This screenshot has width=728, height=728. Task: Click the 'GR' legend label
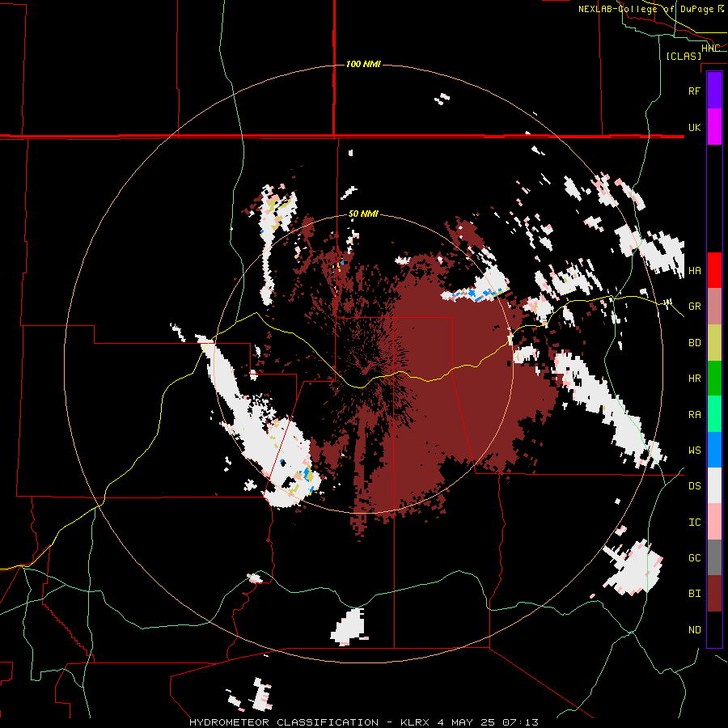[x=694, y=307]
